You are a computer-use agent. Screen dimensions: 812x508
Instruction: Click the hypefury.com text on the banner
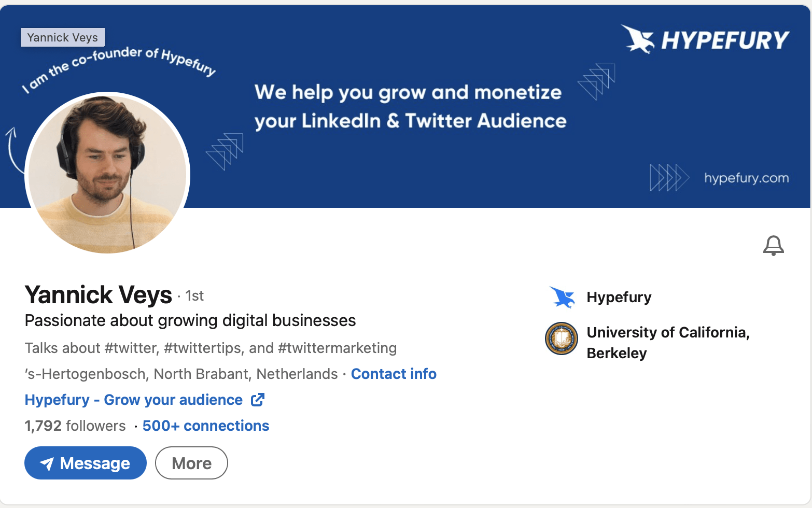pyautogui.click(x=747, y=178)
